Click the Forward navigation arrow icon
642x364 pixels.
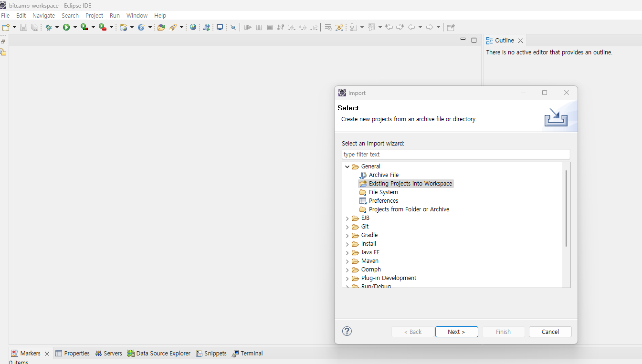click(x=430, y=27)
